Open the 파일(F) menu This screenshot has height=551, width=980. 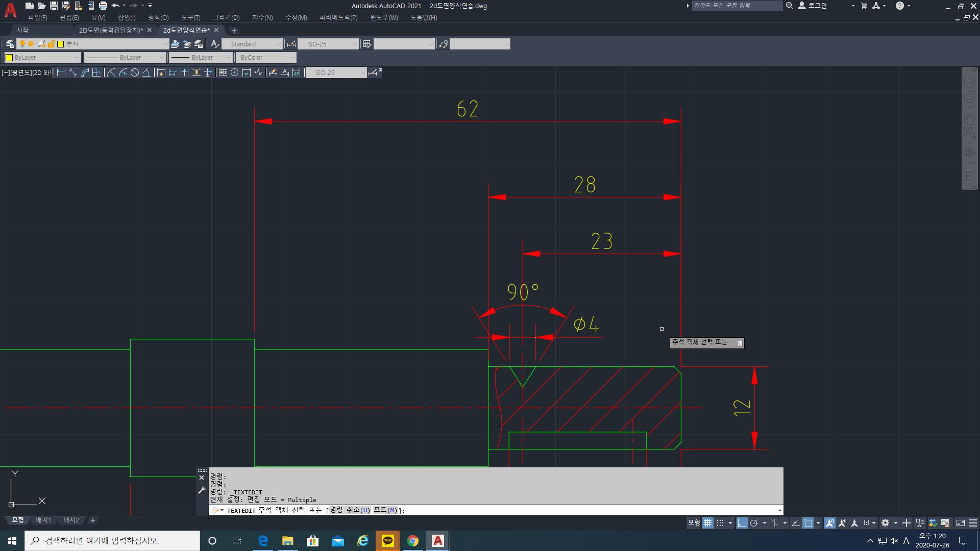click(37, 17)
